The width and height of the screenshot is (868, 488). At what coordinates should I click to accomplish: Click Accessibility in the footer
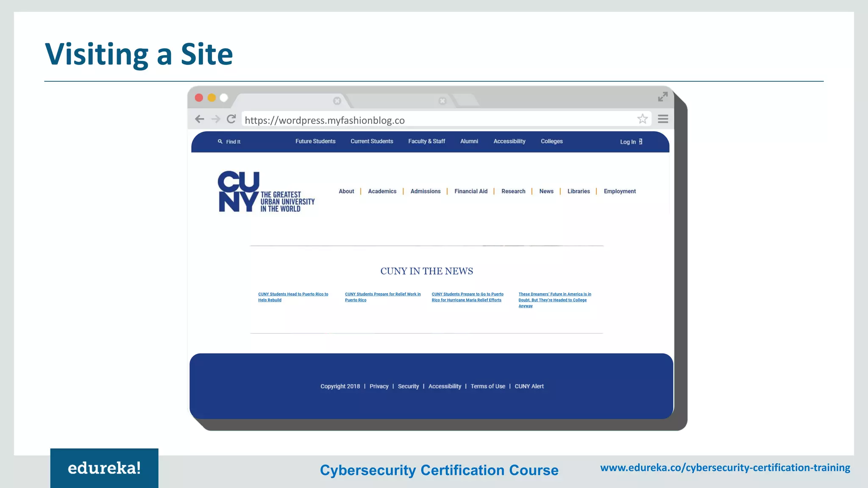(x=445, y=386)
